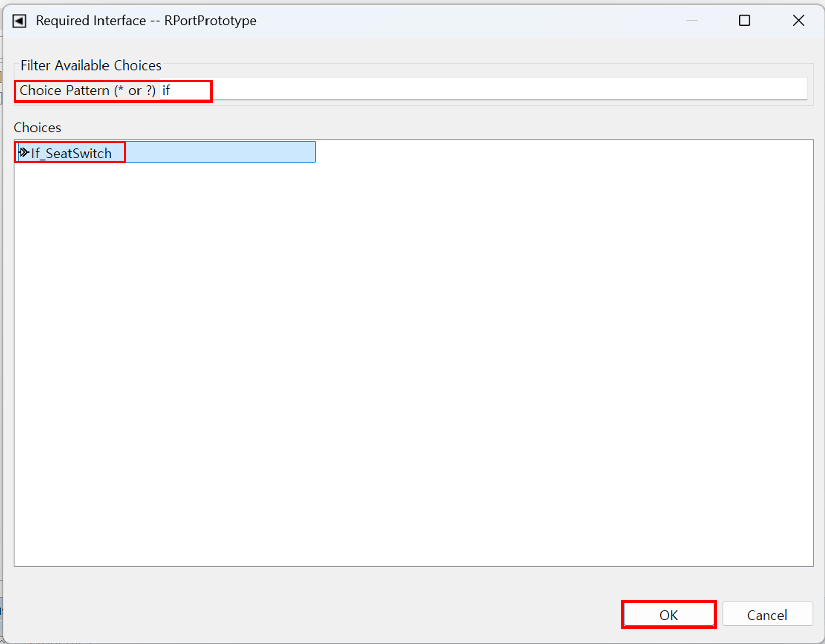
Task: Confirm selection with the OK button
Action: pyautogui.click(x=668, y=615)
